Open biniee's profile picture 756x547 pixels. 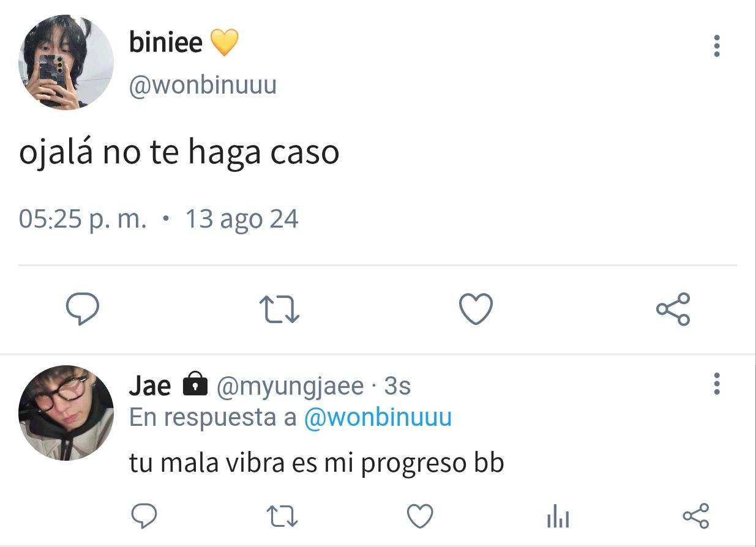tap(66, 63)
